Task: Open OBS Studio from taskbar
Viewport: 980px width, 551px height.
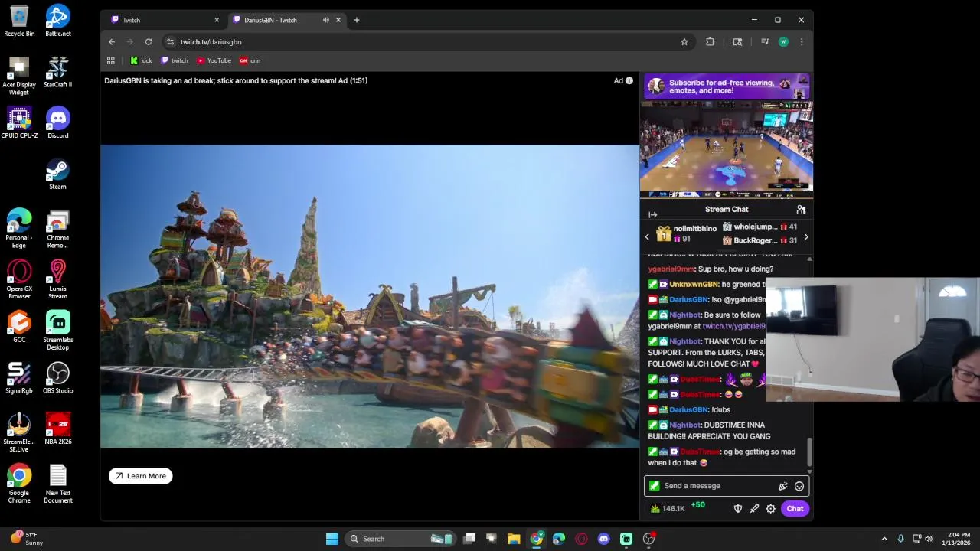Action: click(649, 539)
